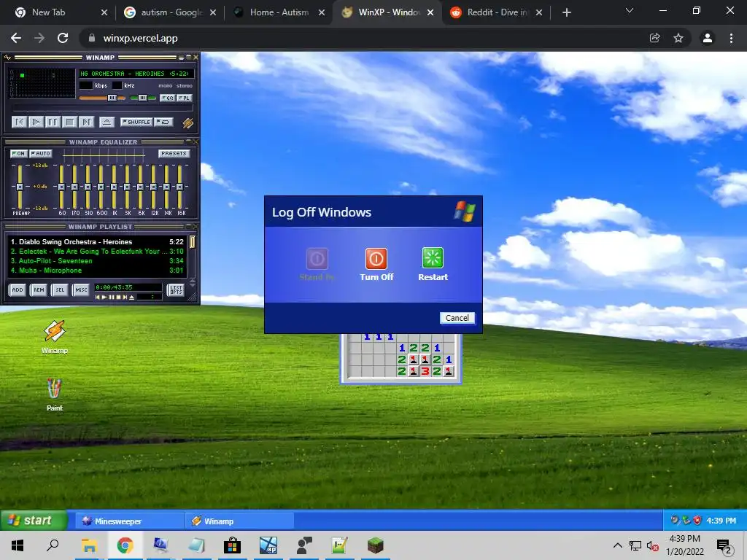747x560 pixels.
Task: Adjust Winamp balance slider
Action: [x=143, y=98]
